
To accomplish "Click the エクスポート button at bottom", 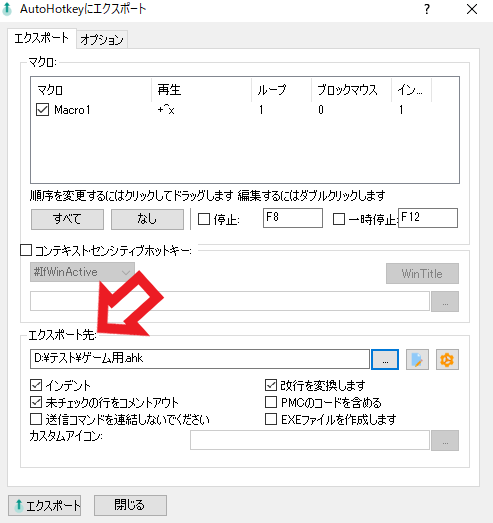I will coord(44,505).
